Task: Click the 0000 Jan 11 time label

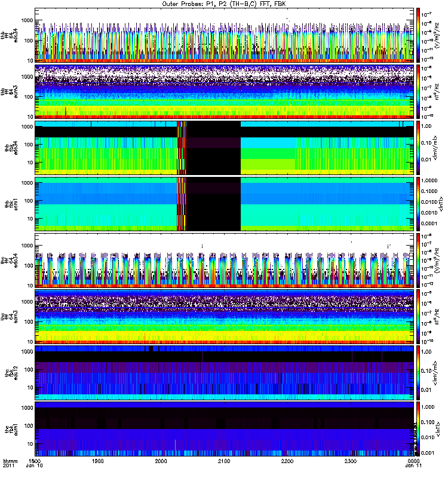Action: 413,464
